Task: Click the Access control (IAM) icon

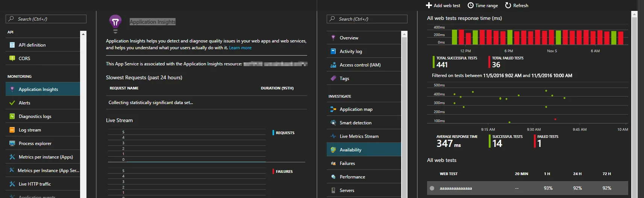Action: click(x=333, y=65)
